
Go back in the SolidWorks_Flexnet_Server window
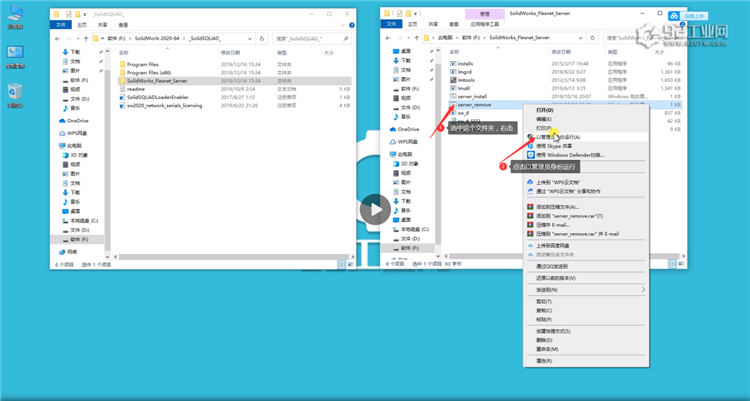click(x=388, y=37)
